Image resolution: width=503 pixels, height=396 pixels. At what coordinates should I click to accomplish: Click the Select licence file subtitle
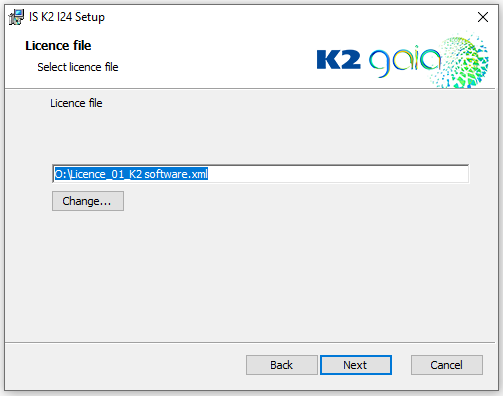coord(78,67)
